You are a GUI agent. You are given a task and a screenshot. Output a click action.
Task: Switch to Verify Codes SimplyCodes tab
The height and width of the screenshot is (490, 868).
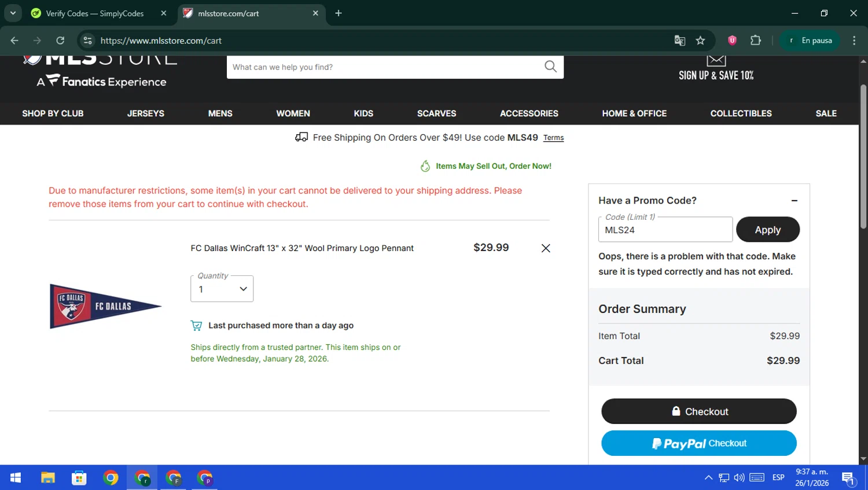click(94, 13)
